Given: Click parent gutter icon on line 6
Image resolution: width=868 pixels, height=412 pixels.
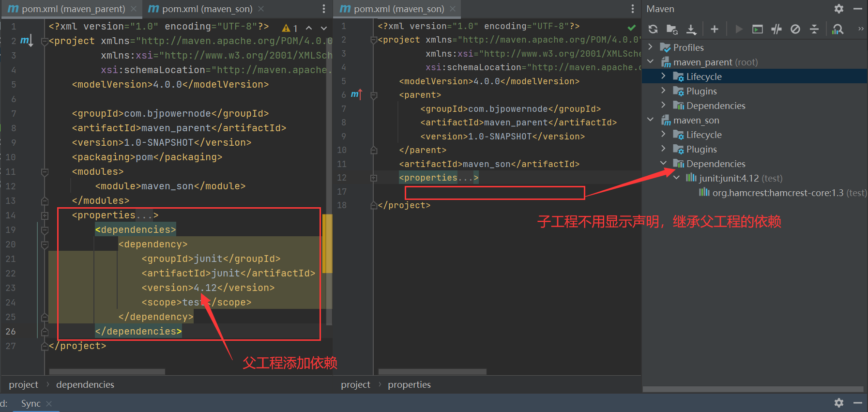Looking at the screenshot, I should (356, 94).
